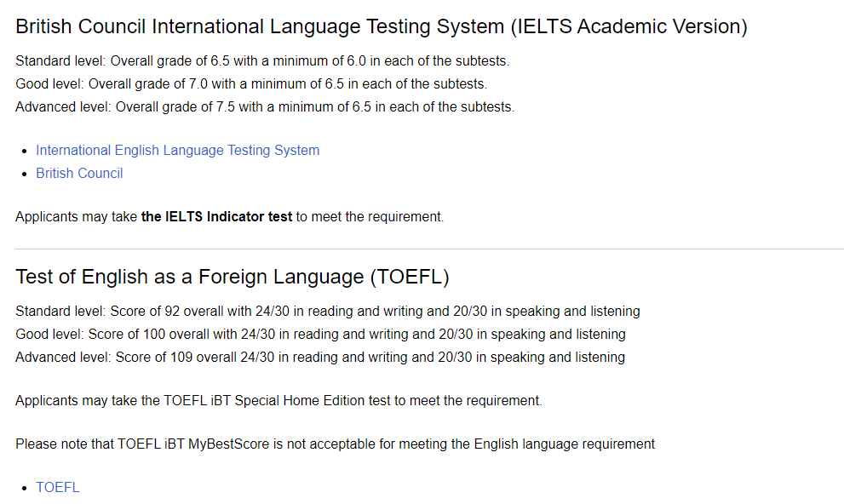
Task: Click TOEFL Good level score of 100 line
Action: (x=320, y=334)
